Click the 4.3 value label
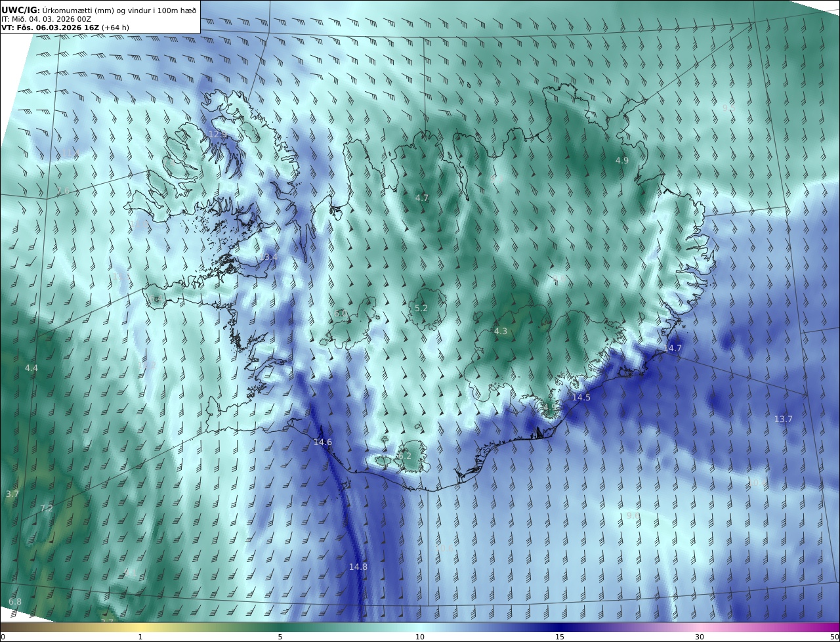The image size is (840, 642). pos(501,331)
